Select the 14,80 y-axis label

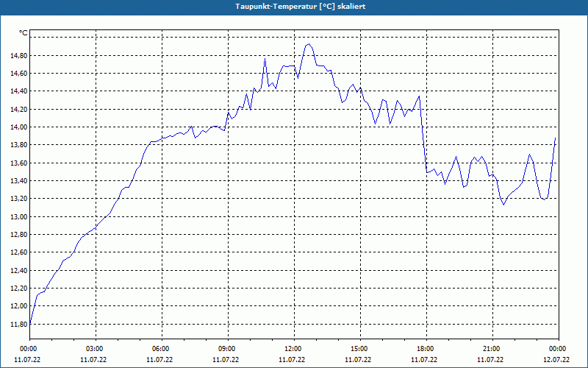coord(18,56)
